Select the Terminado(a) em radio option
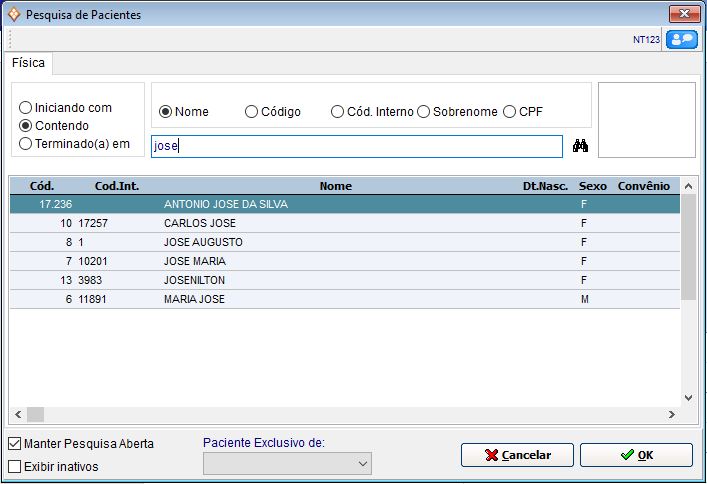Viewport: 707px width, 484px height. [26, 144]
